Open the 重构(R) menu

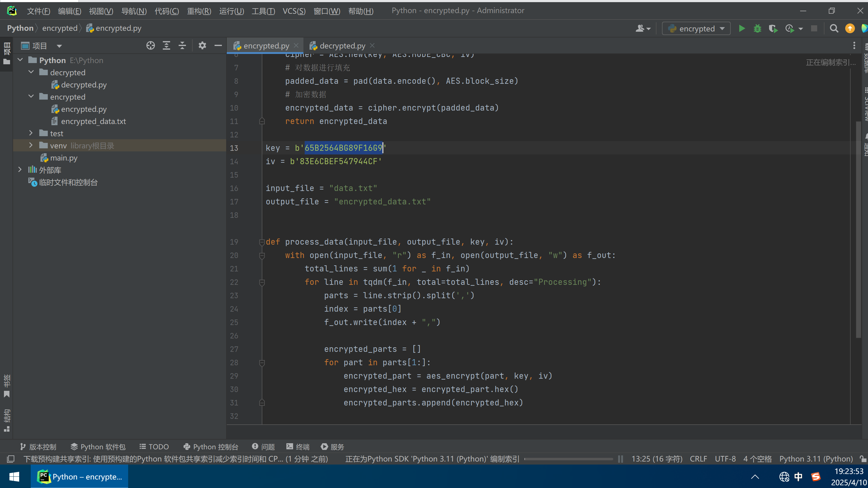[x=199, y=11]
